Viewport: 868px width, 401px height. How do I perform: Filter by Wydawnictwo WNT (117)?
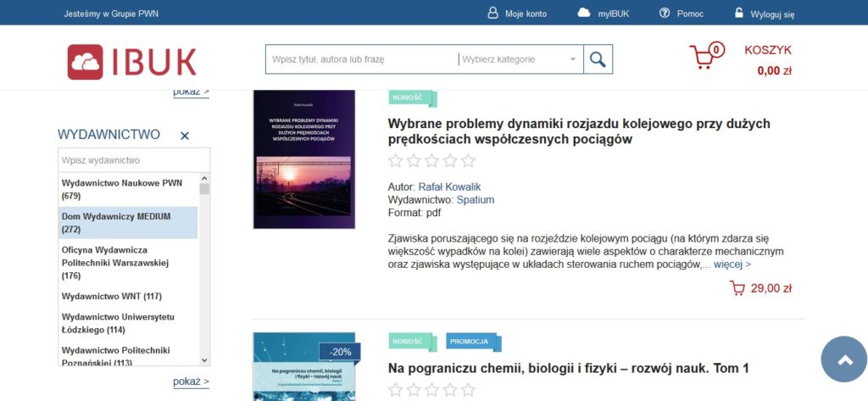click(x=128, y=297)
